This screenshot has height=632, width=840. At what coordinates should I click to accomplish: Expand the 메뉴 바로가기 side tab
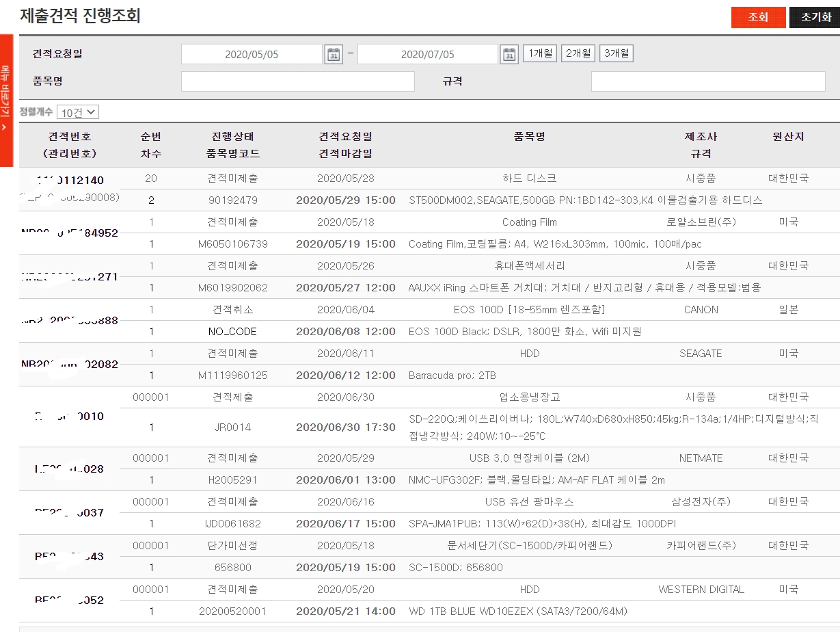[6, 101]
